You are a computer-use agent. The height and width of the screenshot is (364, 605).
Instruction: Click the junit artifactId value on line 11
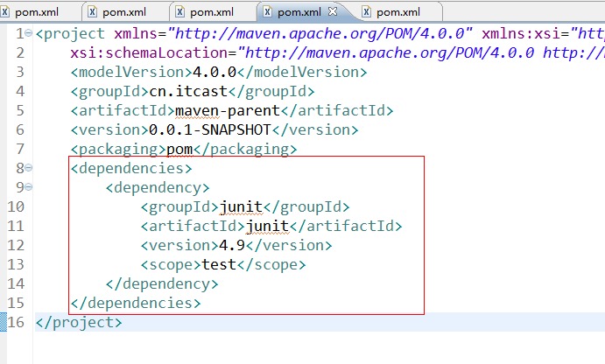click(x=267, y=226)
